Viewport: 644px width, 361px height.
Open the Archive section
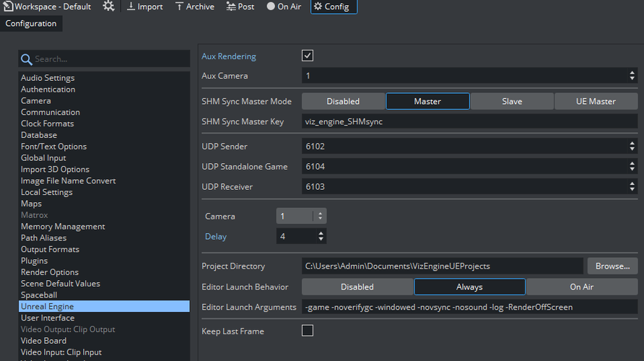[194, 6]
